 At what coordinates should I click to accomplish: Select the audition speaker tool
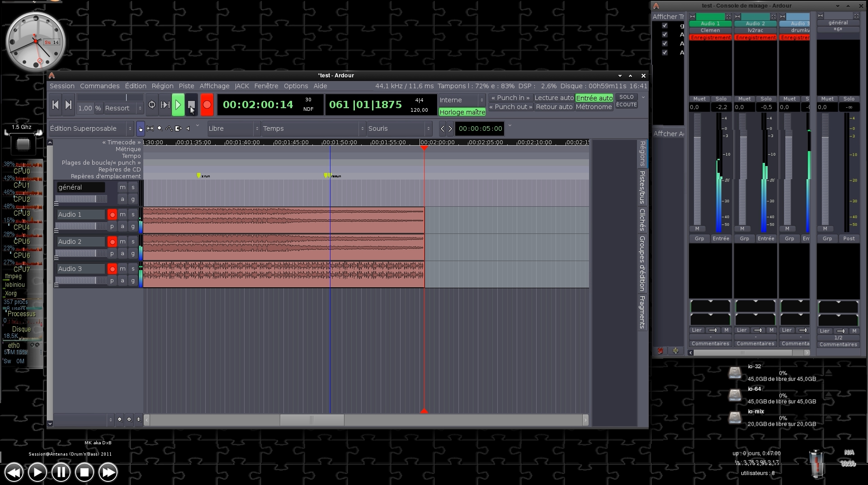188,128
